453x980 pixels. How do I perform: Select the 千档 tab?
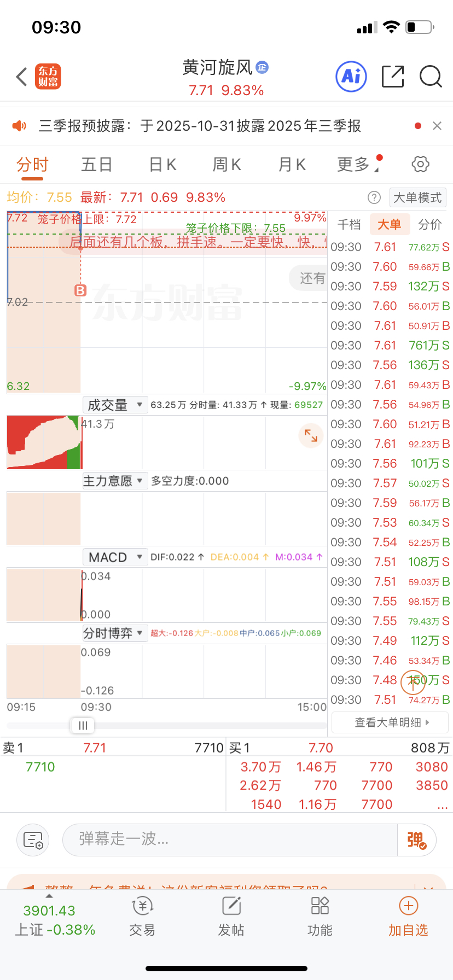pyautogui.click(x=349, y=225)
